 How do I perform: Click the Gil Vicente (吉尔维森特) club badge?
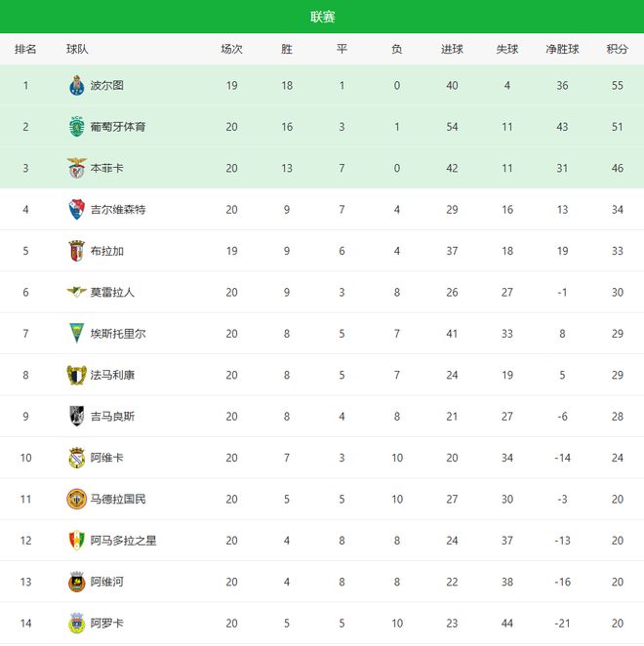77,210
